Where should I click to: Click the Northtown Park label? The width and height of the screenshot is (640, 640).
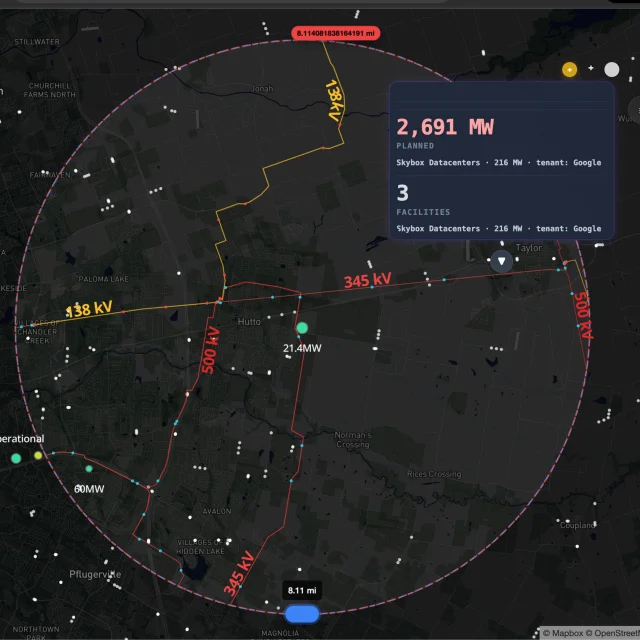point(36,633)
